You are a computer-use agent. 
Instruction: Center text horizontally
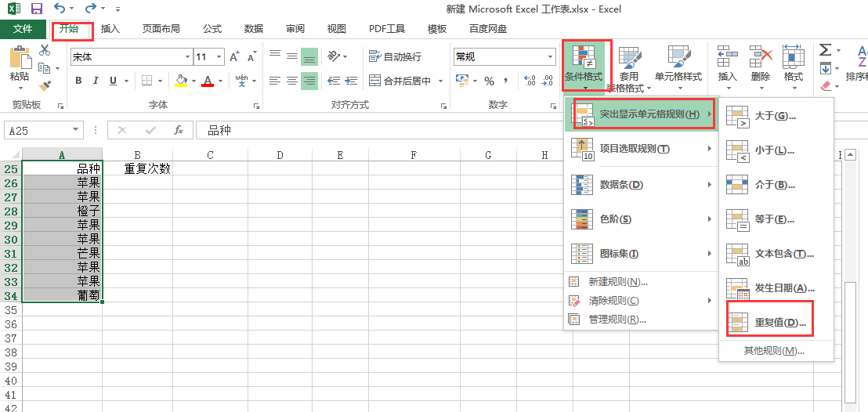pyautogui.click(x=292, y=81)
